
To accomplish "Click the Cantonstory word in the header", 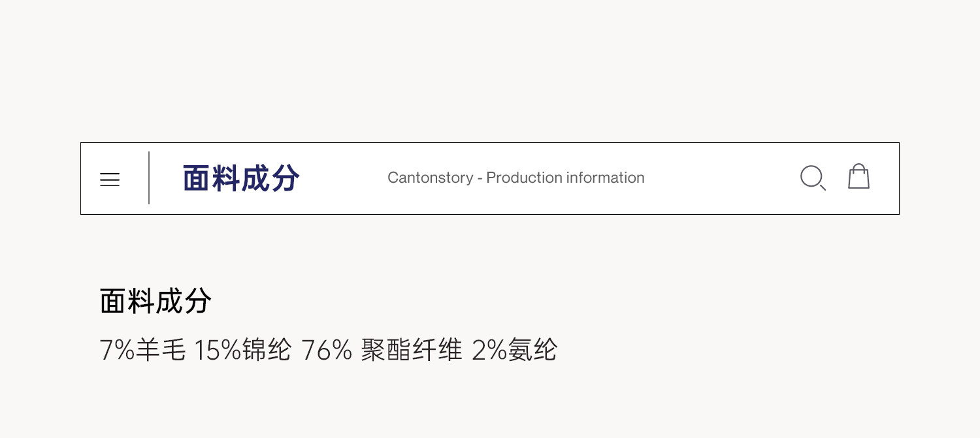I will click(x=430, y=178).
